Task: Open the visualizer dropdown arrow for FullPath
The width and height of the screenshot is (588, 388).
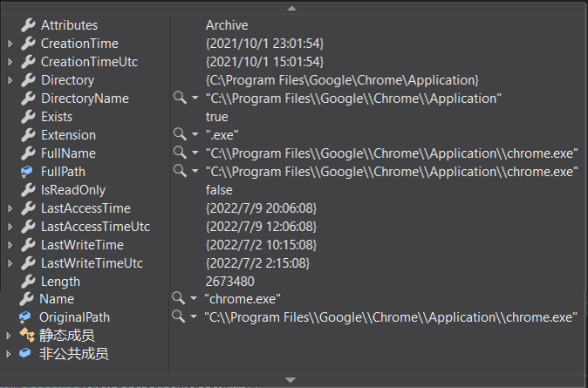Action: tap(195, 172)
